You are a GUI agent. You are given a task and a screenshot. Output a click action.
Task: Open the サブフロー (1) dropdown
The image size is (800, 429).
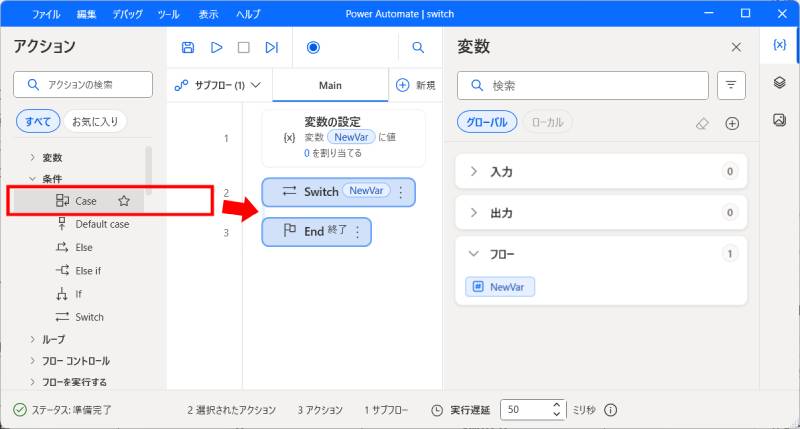point(218,85)
